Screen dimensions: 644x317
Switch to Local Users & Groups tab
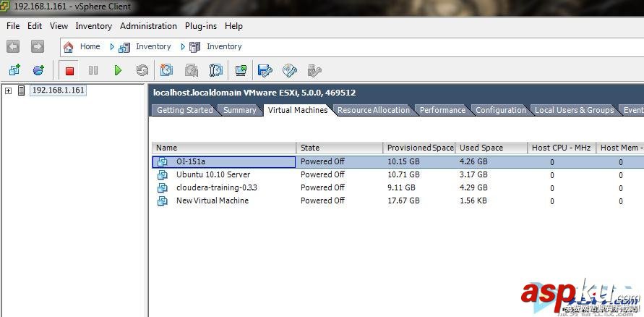click(x=574, y=110)
